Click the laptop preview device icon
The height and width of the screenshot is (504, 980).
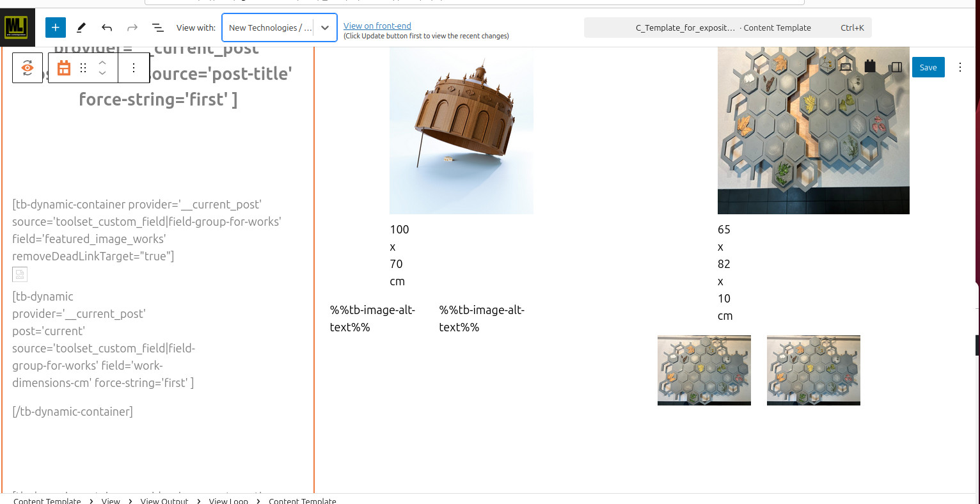[x=846, y=67]
